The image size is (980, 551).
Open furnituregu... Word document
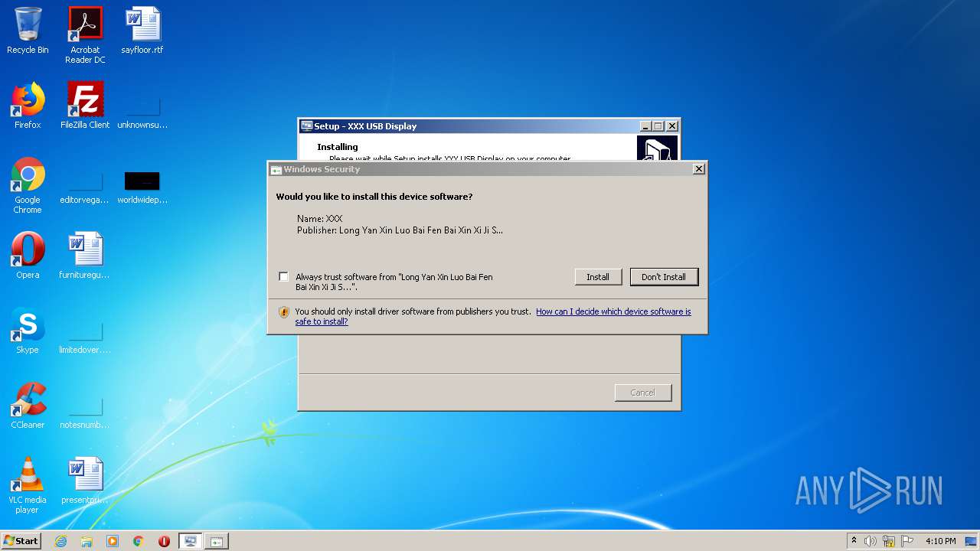point(85,256)
